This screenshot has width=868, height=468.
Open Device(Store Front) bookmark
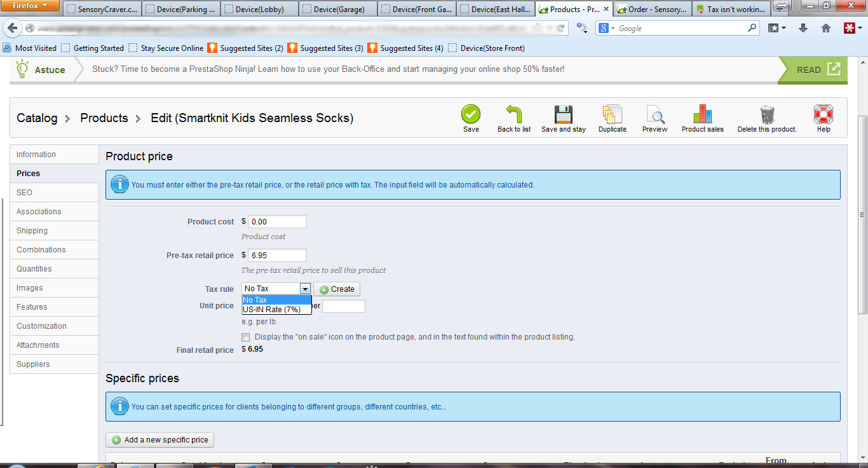click(486, 48)
